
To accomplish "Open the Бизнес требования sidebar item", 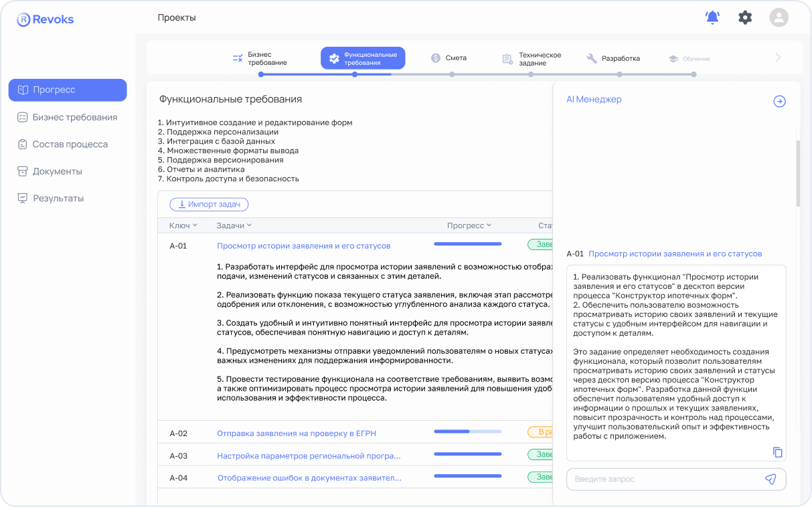I will coord(67,117).
